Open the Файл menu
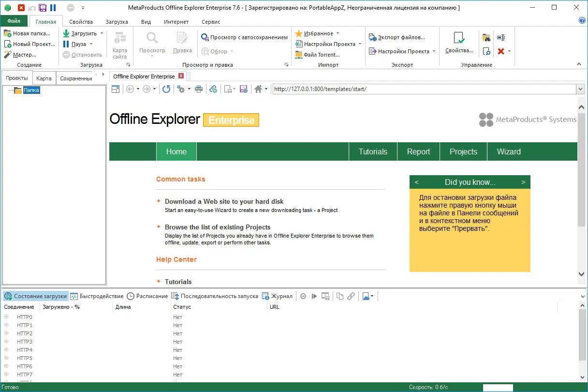Screen dimensions: 588x392 pyautogui.click(x=14, y=21)
